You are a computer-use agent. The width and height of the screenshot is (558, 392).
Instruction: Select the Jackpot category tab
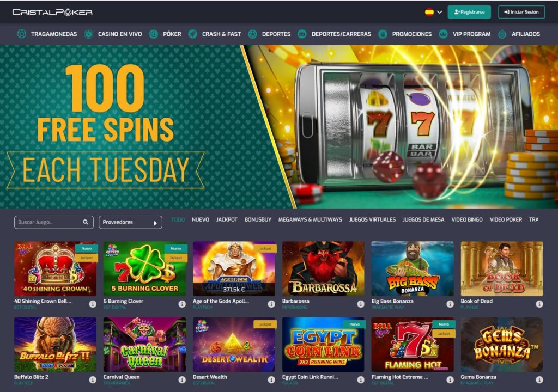(227, 219)
